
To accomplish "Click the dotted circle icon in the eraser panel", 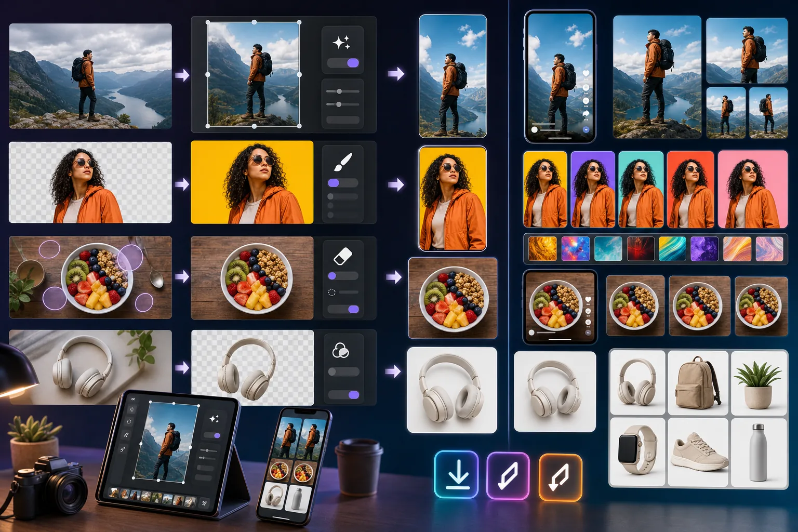I will [331, 292].
